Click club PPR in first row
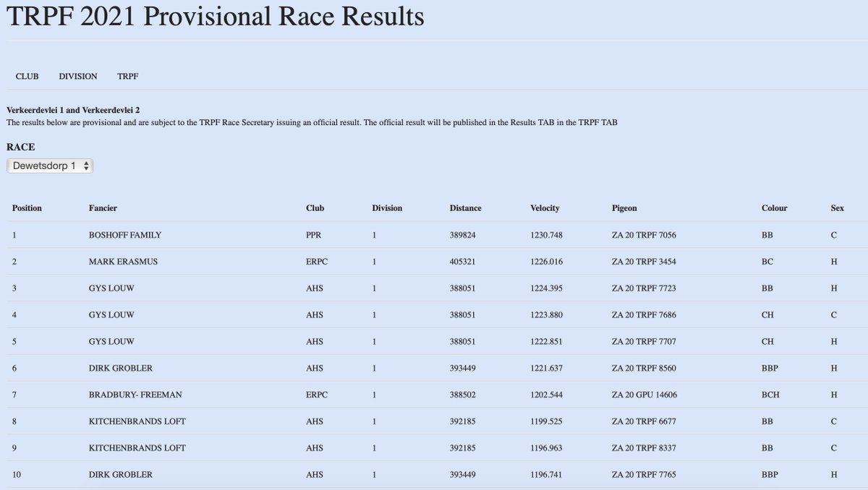Screen dimensions: 868x490 pyautogui.click(x=314, y=235)
